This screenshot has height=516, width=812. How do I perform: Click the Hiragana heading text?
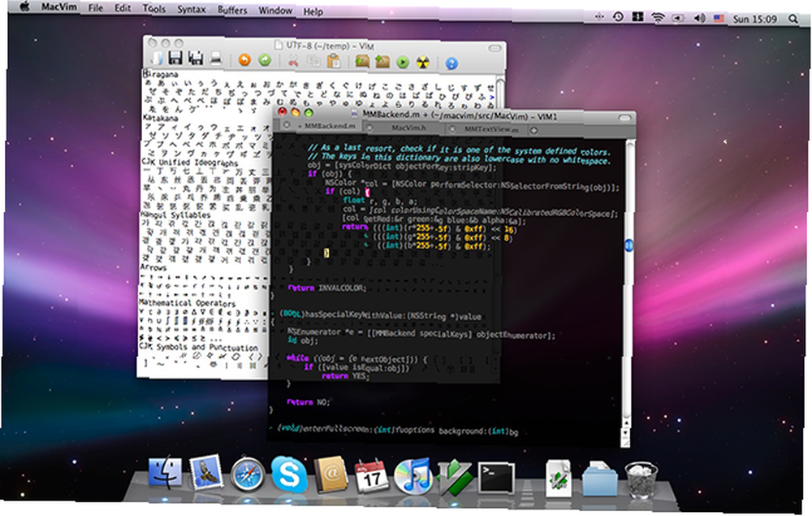[x=161, y=74]
